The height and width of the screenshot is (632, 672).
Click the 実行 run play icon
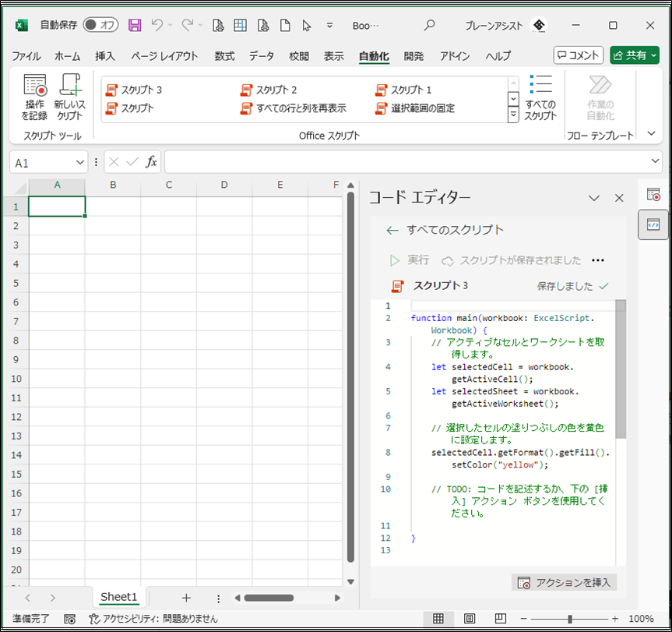394,260
